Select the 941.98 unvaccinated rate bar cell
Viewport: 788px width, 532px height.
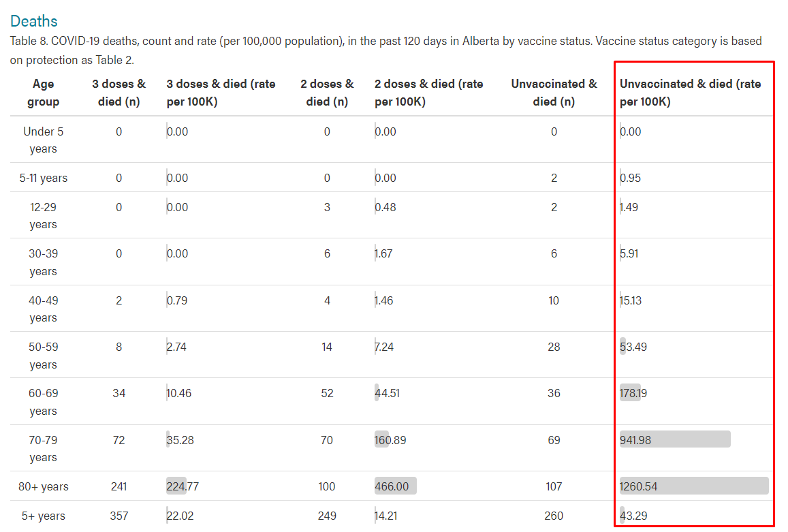point(675,439)
